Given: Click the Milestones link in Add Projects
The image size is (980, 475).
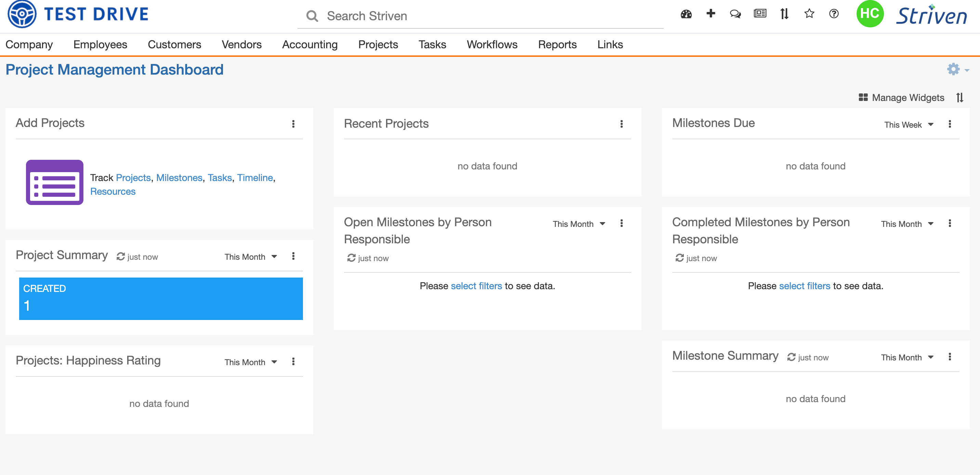Looking at the screenshot, I should pyautogui.click(x=179, y=177).
